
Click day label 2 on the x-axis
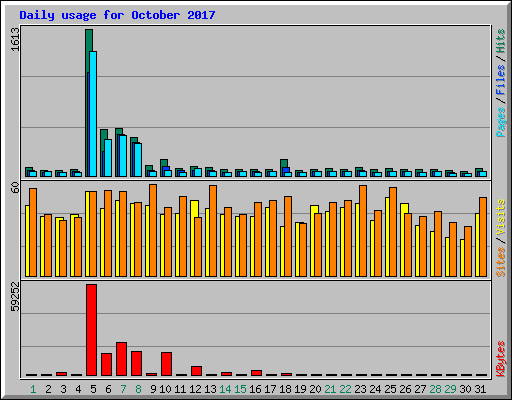tap(48, 389)
